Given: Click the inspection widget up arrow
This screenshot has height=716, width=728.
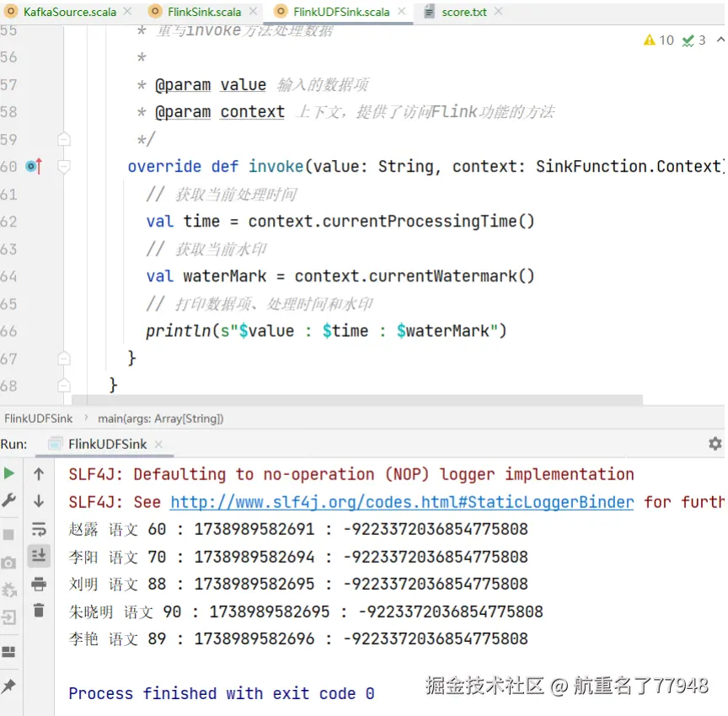Looking at the screenshot, I should tap(720, 40).
